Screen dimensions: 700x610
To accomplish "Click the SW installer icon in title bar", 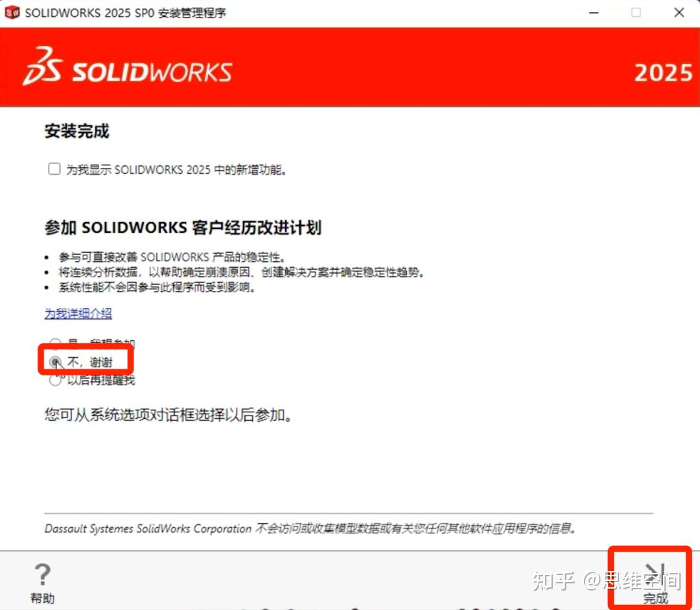I will [11, 12].
